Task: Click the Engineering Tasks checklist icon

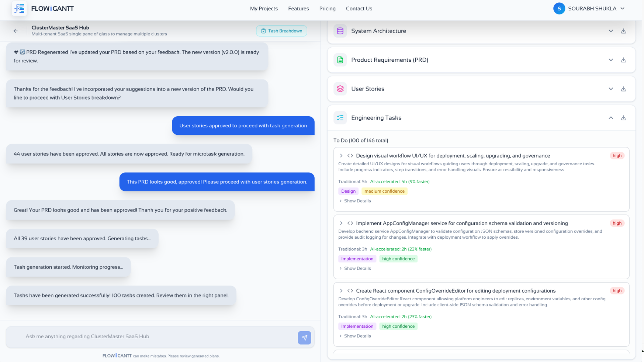Action: click(340, 118)
